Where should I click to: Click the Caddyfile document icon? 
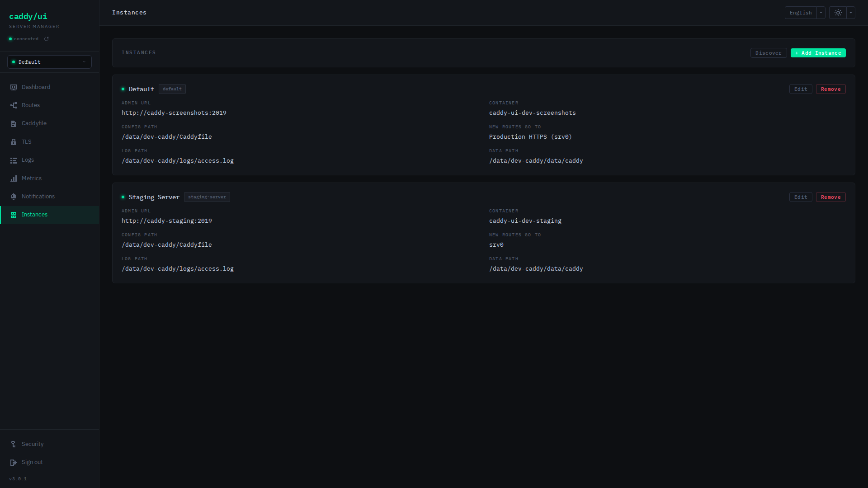coord(14,123)
